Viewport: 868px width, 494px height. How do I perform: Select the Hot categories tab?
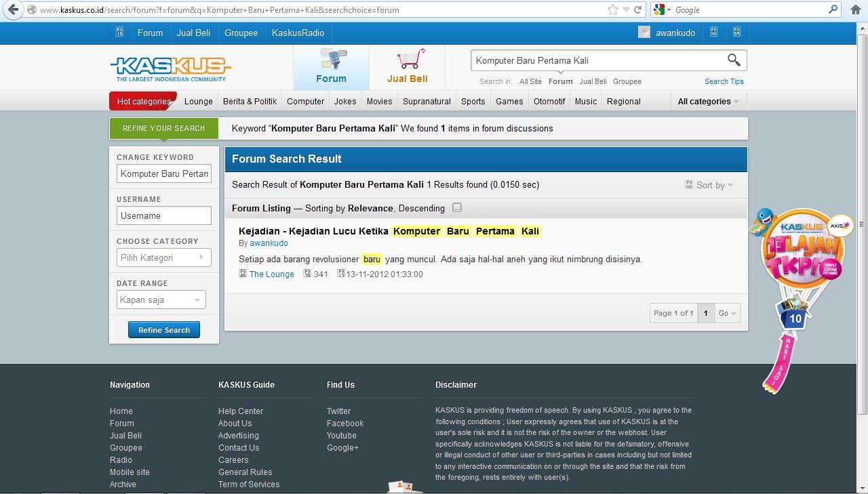143,101
